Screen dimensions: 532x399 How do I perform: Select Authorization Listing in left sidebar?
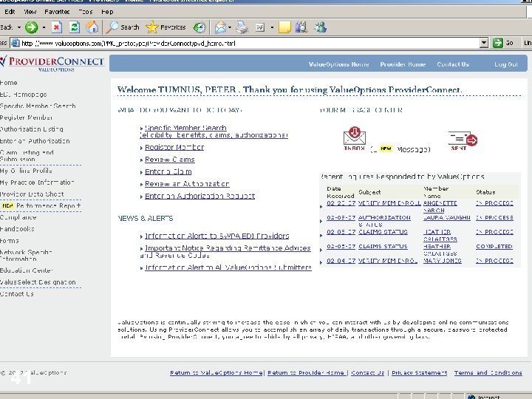pyautogui.click(x=32, y=129)
